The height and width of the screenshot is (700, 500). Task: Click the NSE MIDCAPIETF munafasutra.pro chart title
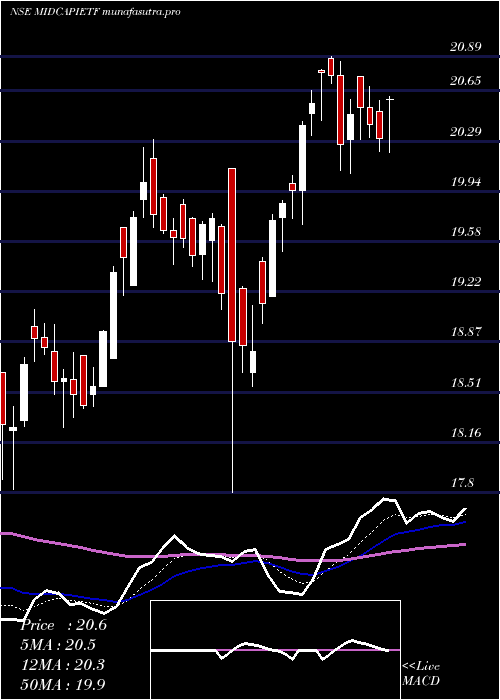coord(95,12)
